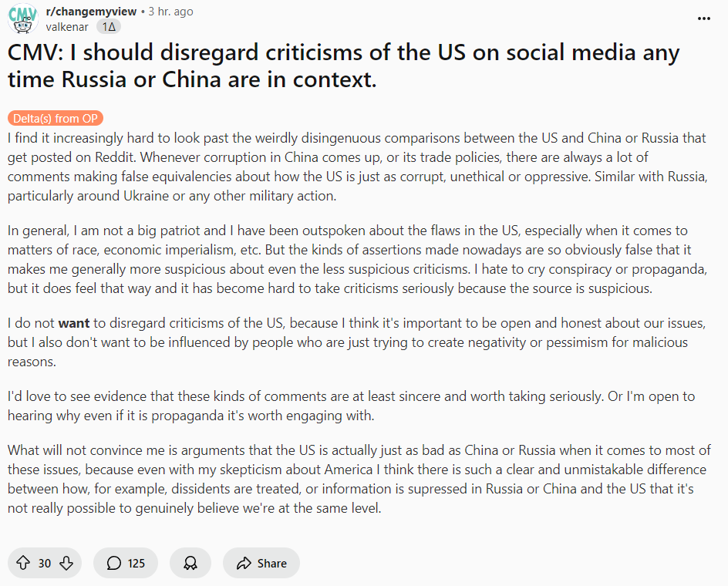728x586 pixels.
Task: Select the Delta(s) from OP flair tag
Action: pyautogui.click(x=56, y=119)
